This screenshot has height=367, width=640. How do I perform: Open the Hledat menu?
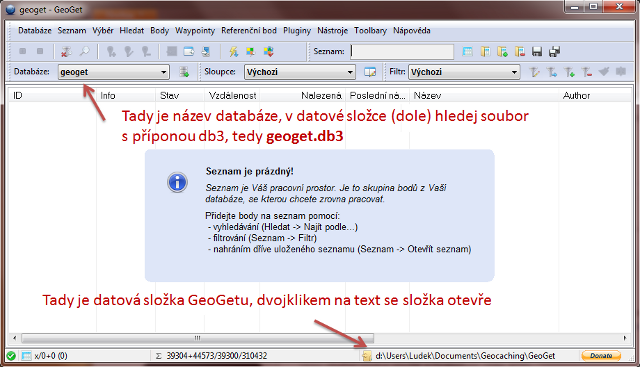[131, 31]
